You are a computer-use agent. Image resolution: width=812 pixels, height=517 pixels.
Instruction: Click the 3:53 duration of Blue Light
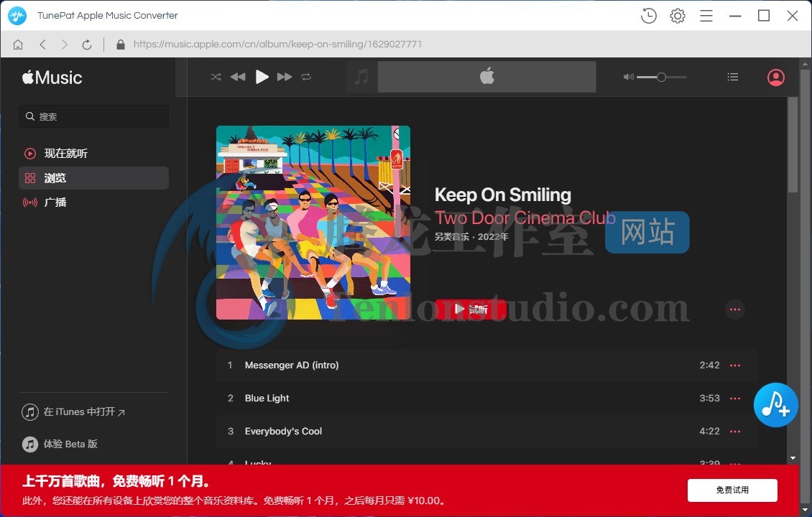click(709, 399)
